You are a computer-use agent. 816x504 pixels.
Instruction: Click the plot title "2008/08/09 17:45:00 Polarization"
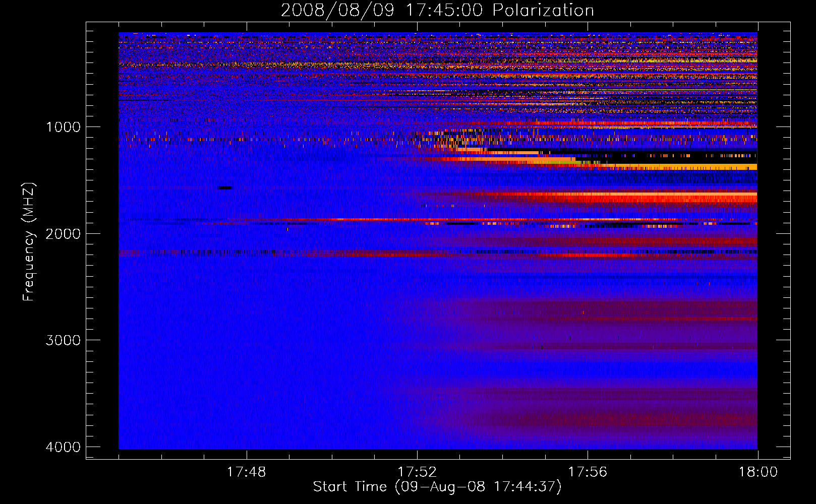point(437,11)
